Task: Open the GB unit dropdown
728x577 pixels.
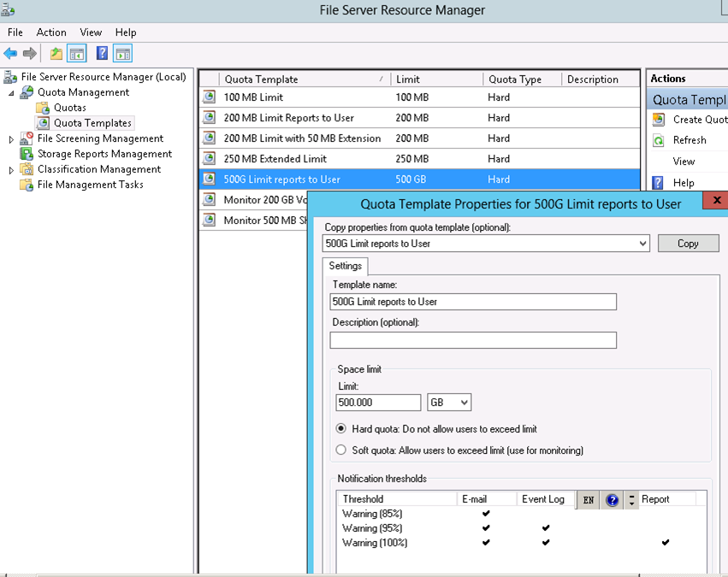Action: pyautogui.click(x=464, y=403)
